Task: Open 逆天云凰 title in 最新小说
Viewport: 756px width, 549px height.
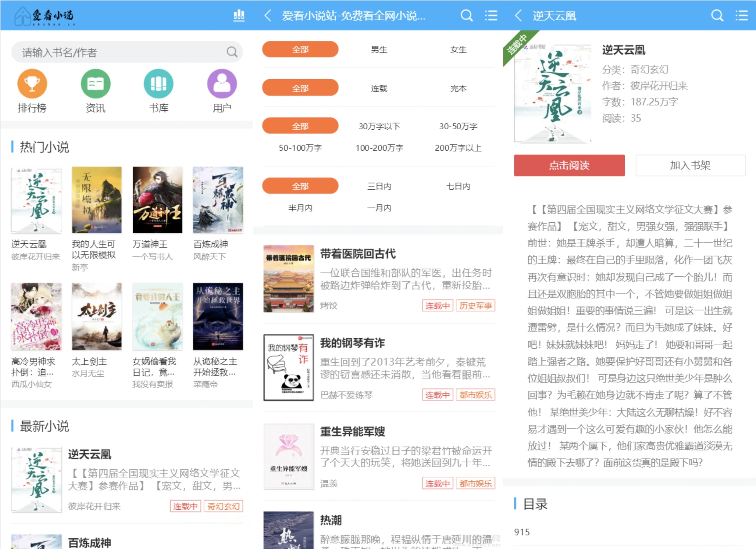Action: (90, 454)
